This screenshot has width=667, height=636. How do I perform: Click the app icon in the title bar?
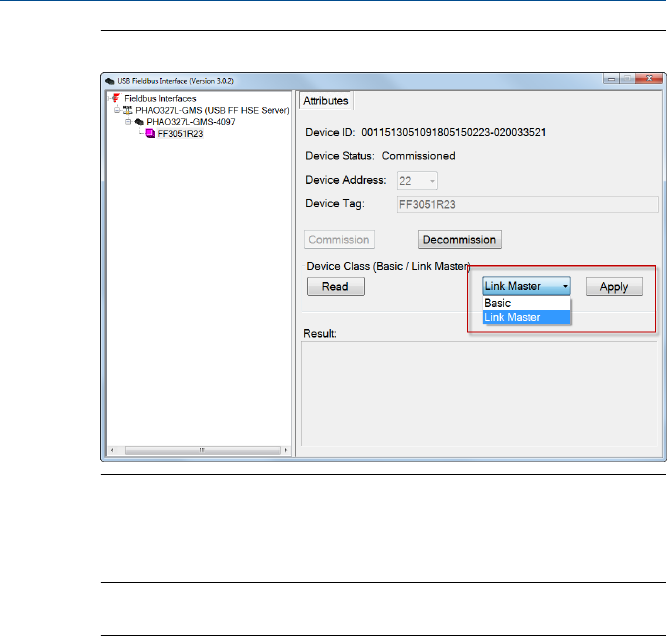point(111,80)
